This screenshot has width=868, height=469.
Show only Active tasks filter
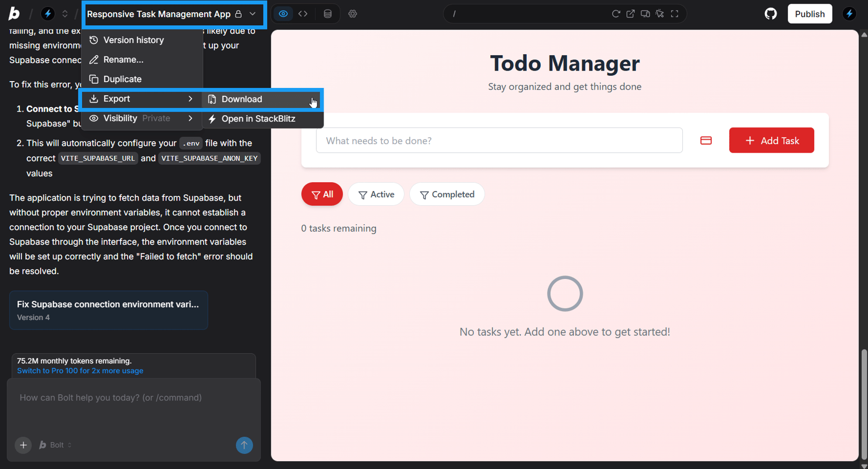pos(376,194)
